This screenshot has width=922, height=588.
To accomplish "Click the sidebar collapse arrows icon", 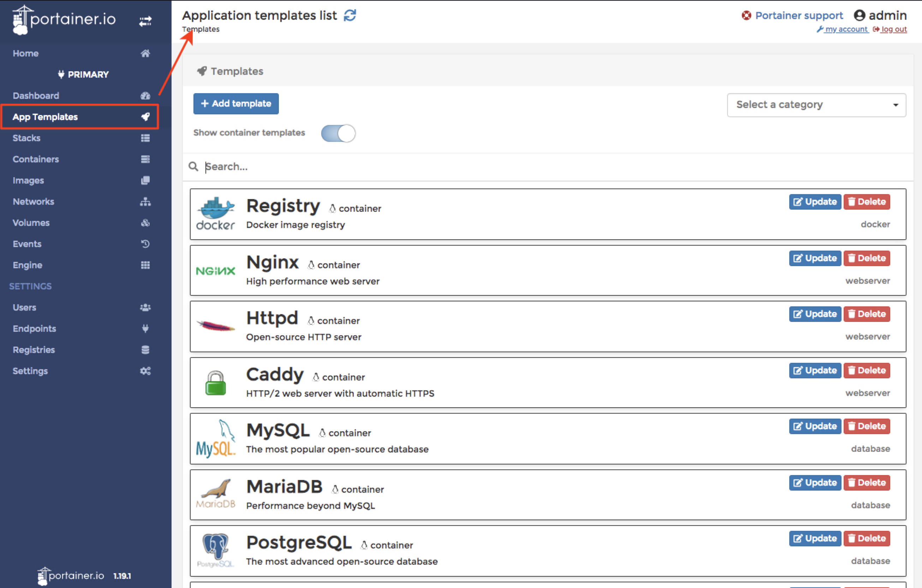I will (145, 21).
